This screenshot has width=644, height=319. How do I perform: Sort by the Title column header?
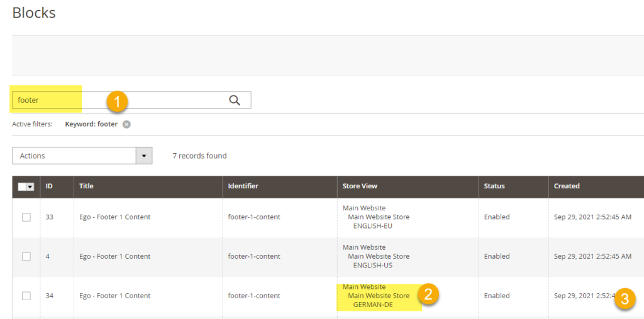click(x=86, y=187)
